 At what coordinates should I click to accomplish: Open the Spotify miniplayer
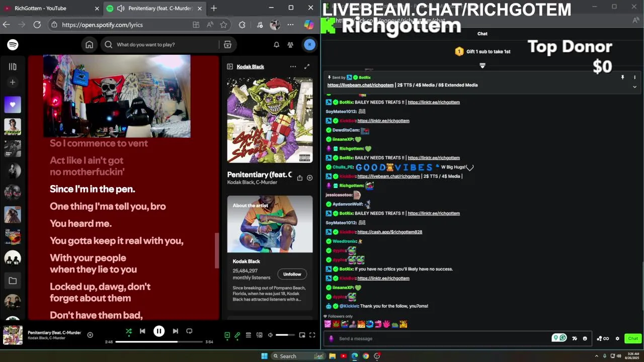[302, 335]
